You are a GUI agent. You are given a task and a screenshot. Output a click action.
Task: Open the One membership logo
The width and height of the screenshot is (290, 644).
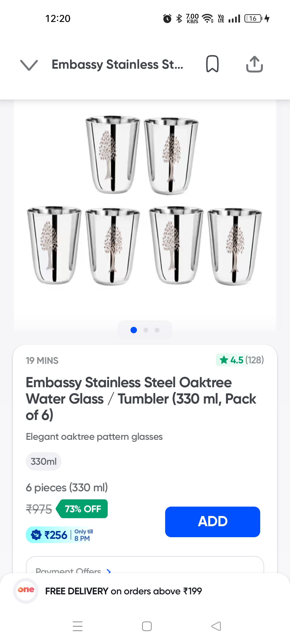click(x=26, y=590)
